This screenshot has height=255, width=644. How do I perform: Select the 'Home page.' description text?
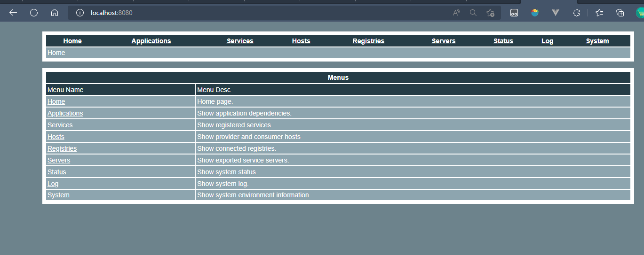click(215, 101)
